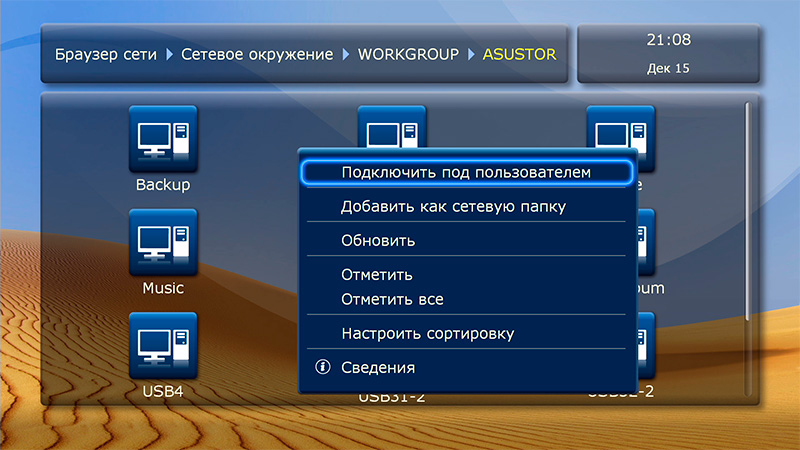Open the Backup network share icon

(163, 139)
